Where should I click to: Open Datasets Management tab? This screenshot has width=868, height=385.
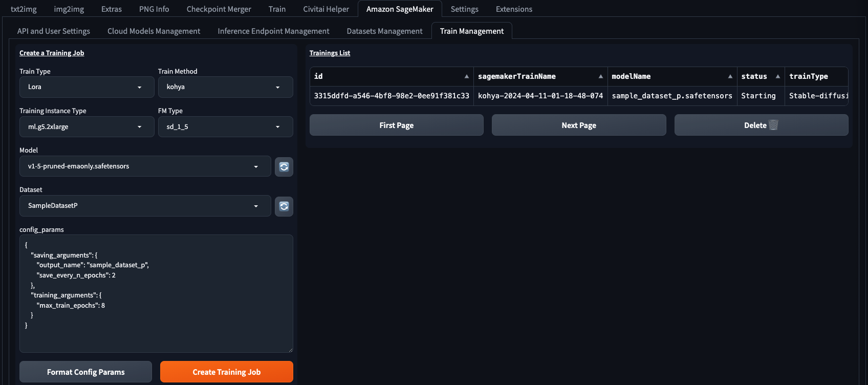point(385,31)
